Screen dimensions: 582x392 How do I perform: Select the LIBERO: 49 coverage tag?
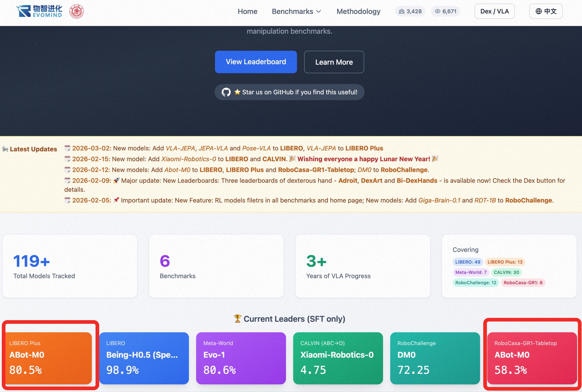tap(467, 262)
